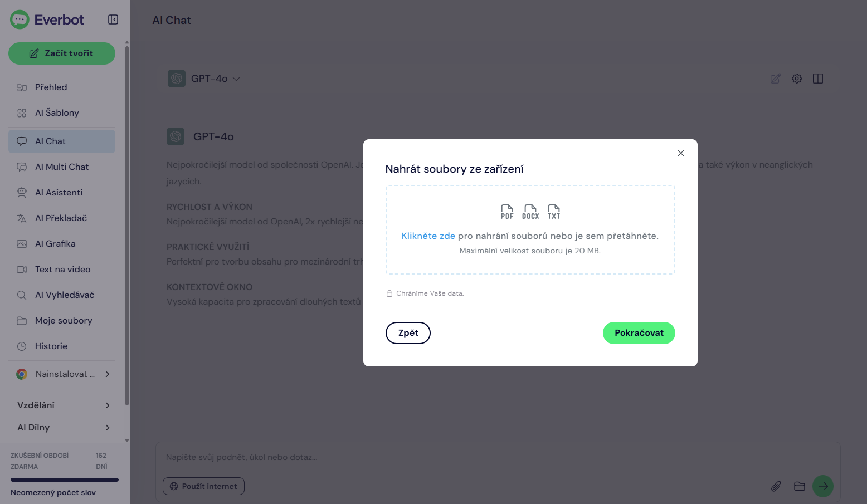Click the Pokračovat button
Image resolution: width=867 pixels, height=504 pixels.
(639, 333)
